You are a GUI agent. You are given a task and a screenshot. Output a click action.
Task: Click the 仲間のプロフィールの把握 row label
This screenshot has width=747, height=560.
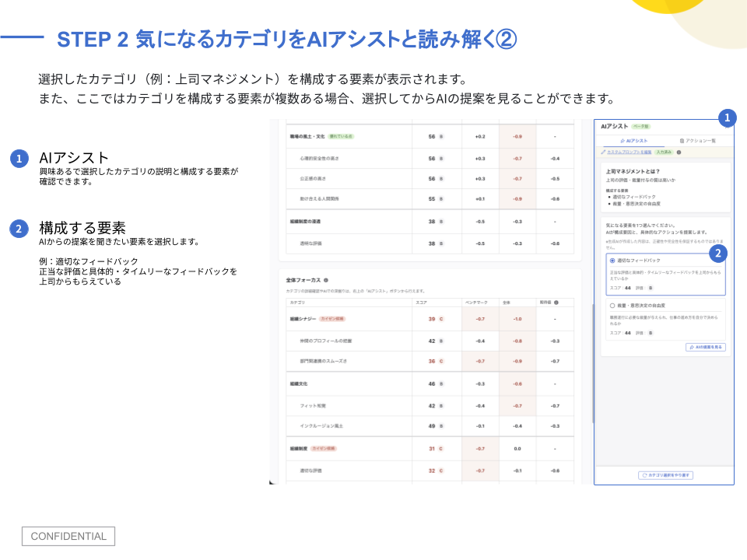click(326, 341)
